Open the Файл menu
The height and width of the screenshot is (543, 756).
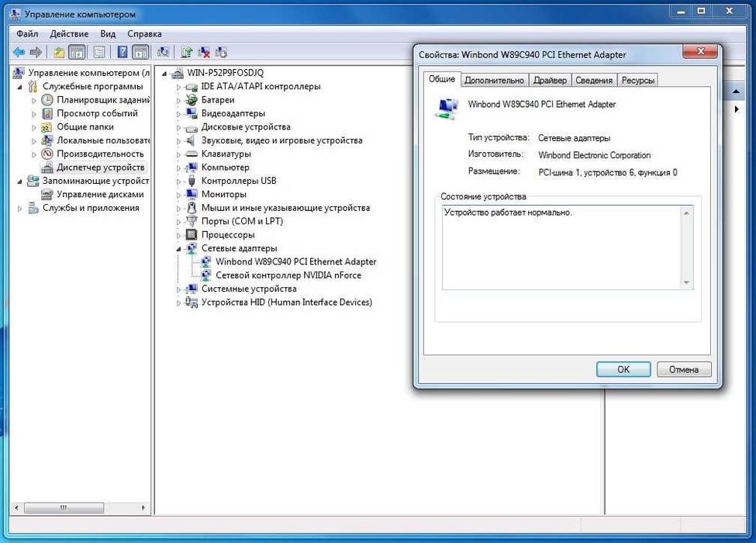tap(27, 34)
